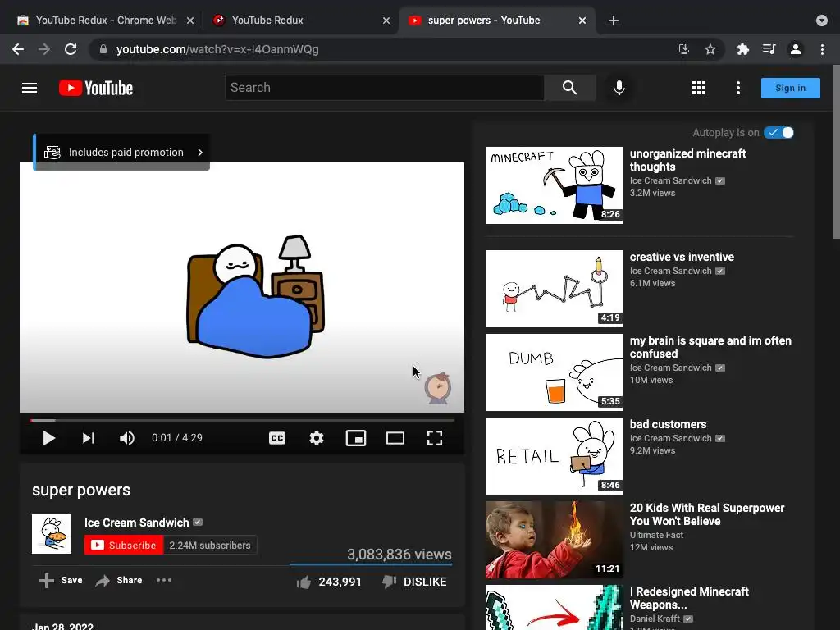Screen dimensions: 840x630
Task: Reload the current page
Action: pos(71,49)
